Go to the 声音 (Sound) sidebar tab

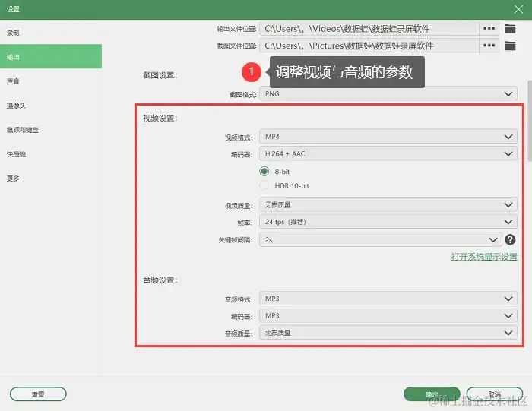pos(51,81)
